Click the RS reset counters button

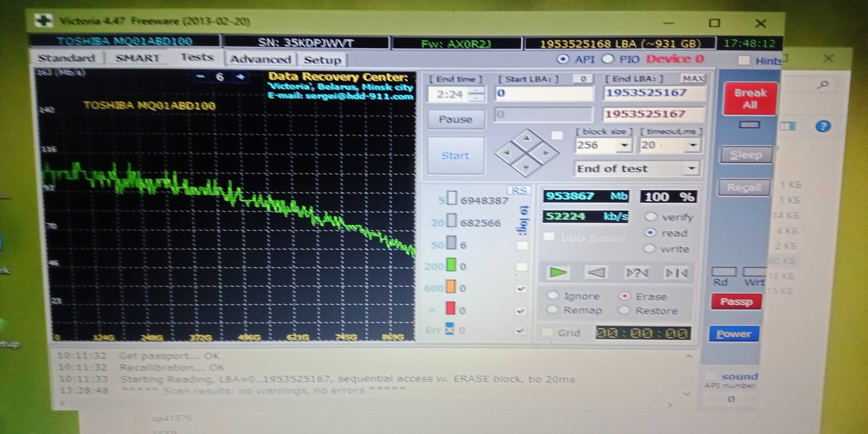(519, 191)
